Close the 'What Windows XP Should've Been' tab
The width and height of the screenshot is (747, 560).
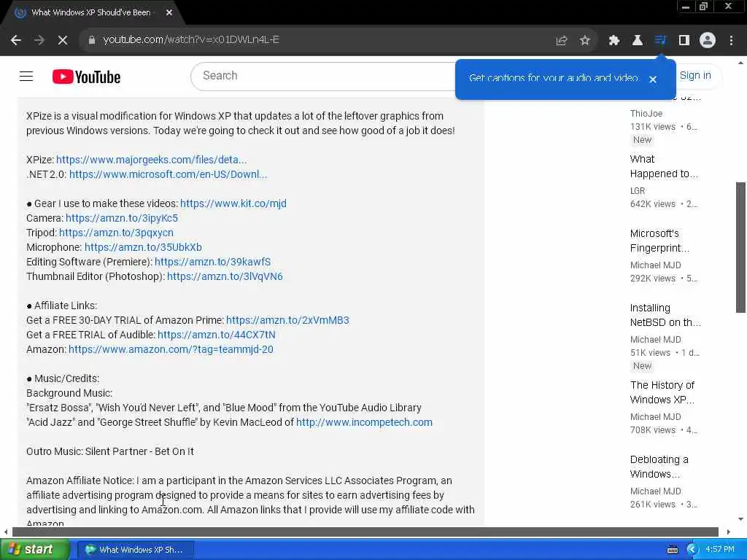(169, 13)
